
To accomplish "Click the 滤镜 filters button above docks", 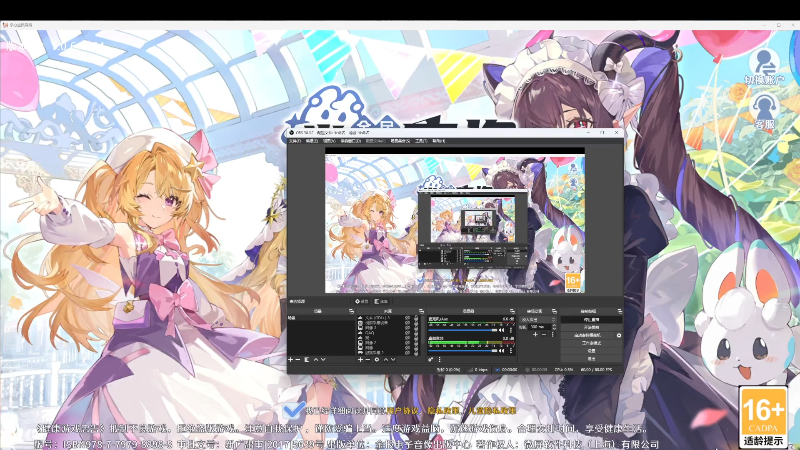I will point(381,302).
